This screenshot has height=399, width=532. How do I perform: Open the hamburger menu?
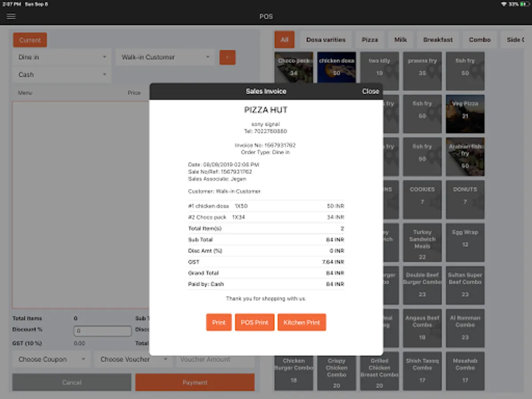[11, 16]
